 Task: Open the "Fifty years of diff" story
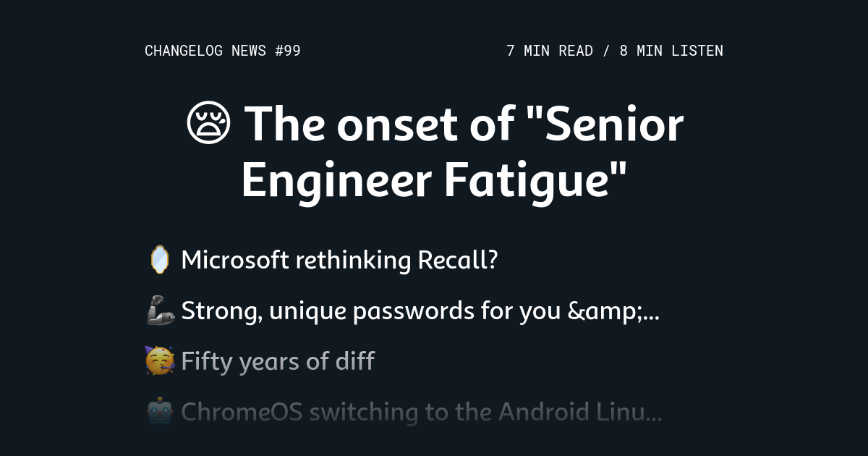[x=278, y=360]
